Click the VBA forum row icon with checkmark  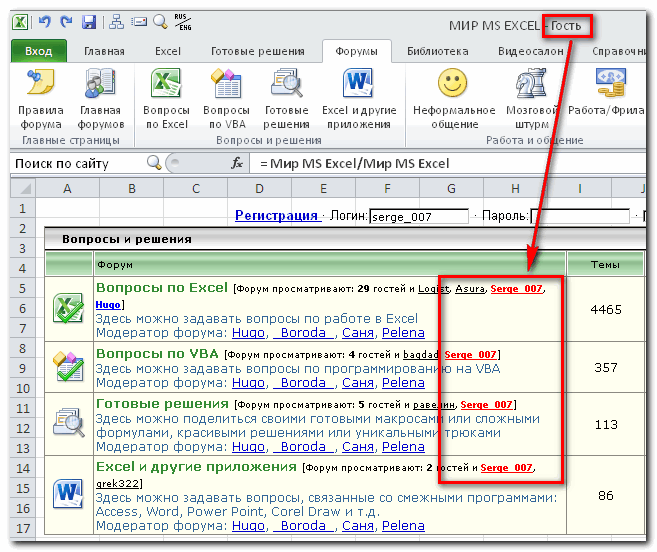pyautogui.click(x=69, y=366)
